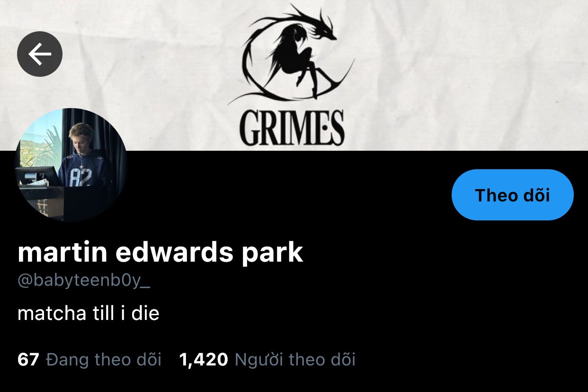Open the circular profile avatar photo
Viewport: 588px width, 392px height.
coord(71,164)
